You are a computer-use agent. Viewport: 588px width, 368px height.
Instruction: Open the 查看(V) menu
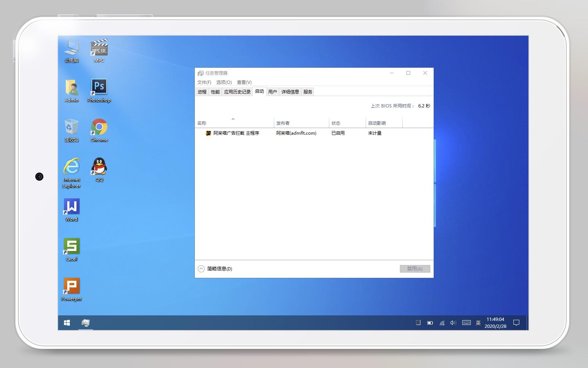pos(244,82)
